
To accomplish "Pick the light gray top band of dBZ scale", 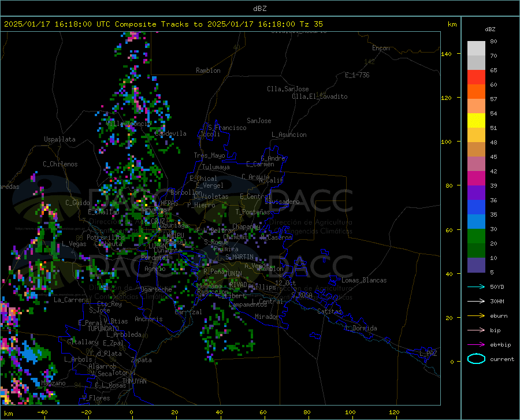I will [x=476, y=49].
